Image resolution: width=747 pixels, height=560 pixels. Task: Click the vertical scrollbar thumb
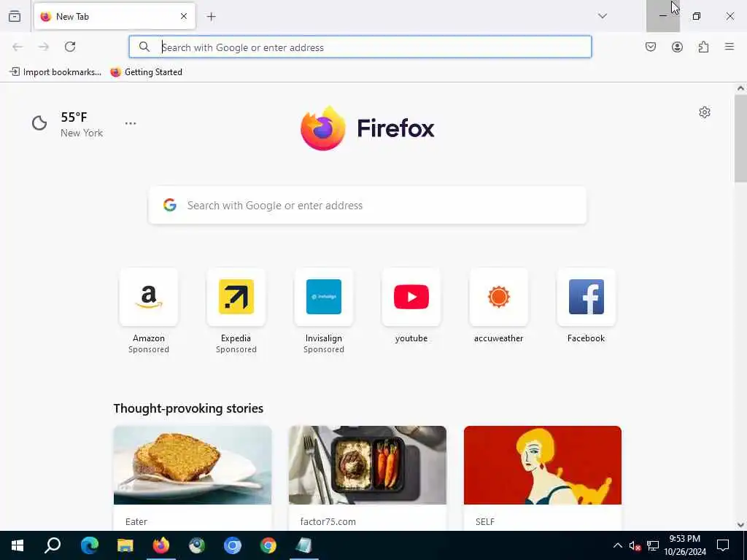[x=740, y=138]
